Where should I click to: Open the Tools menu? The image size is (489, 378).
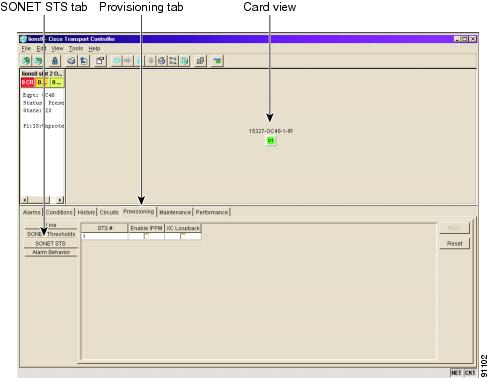76,49
